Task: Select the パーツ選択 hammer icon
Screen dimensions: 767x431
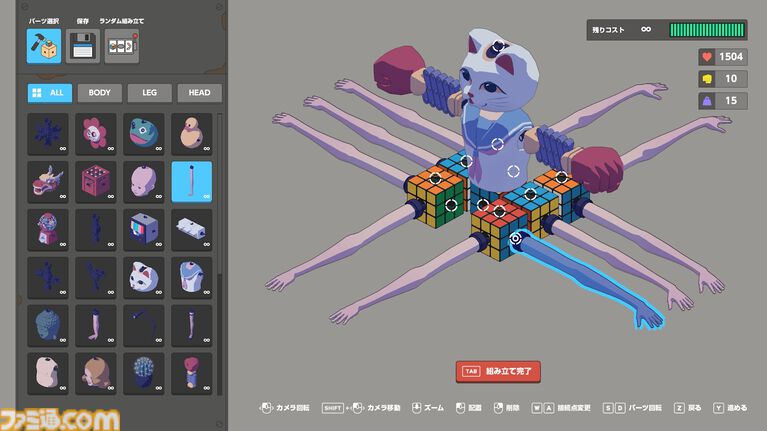Action: click(x=44, y=46)
